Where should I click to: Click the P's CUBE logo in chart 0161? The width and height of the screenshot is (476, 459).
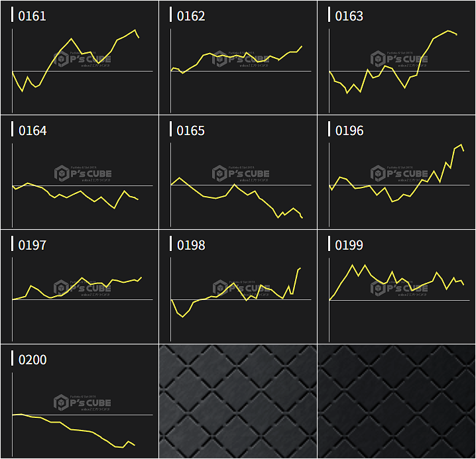click(82, 60)
